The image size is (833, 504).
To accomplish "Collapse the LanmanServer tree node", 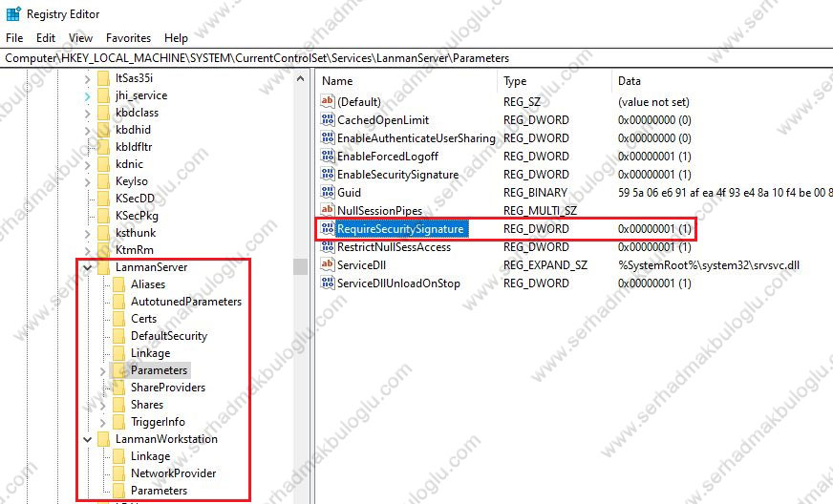I will pyautogui.click(x=88, y=268).
